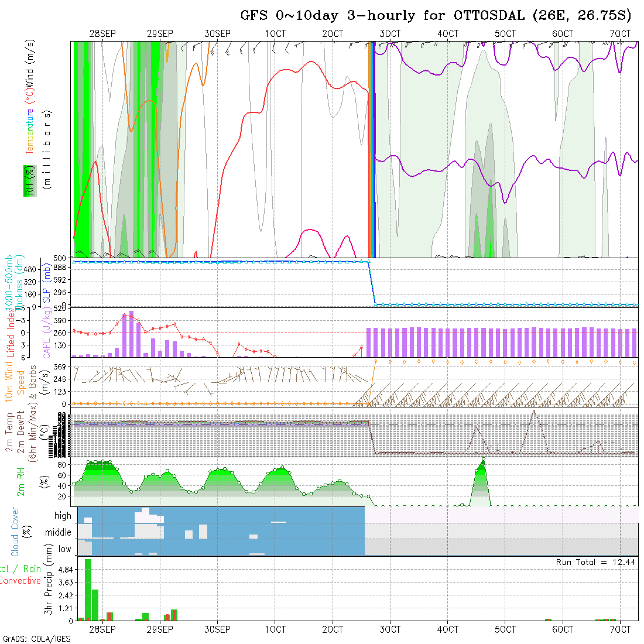Click the green RH legend swatch
The height and width of the screenshot is (644, 644).
[x=28, y=180]
